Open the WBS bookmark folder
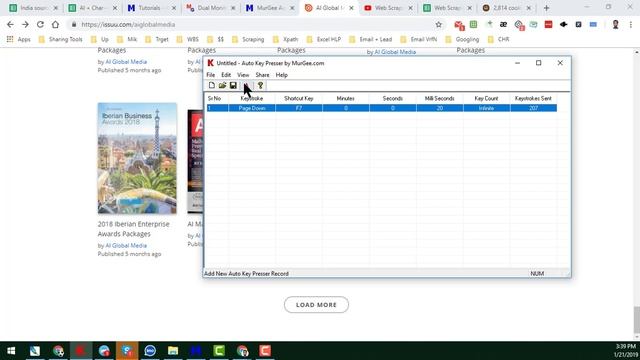640x360 pixels. (188, 39)
